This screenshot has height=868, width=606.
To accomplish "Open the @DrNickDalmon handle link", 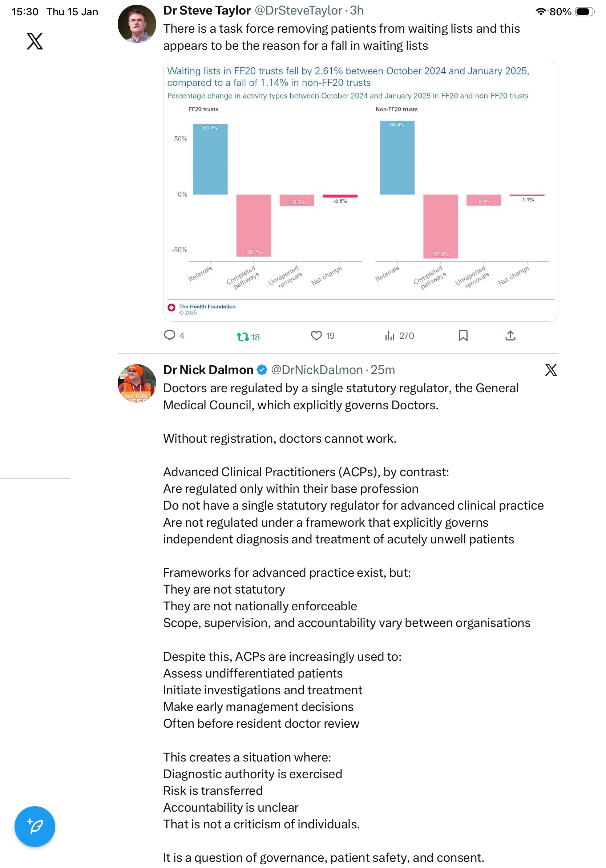I will (x=316, y=370).
